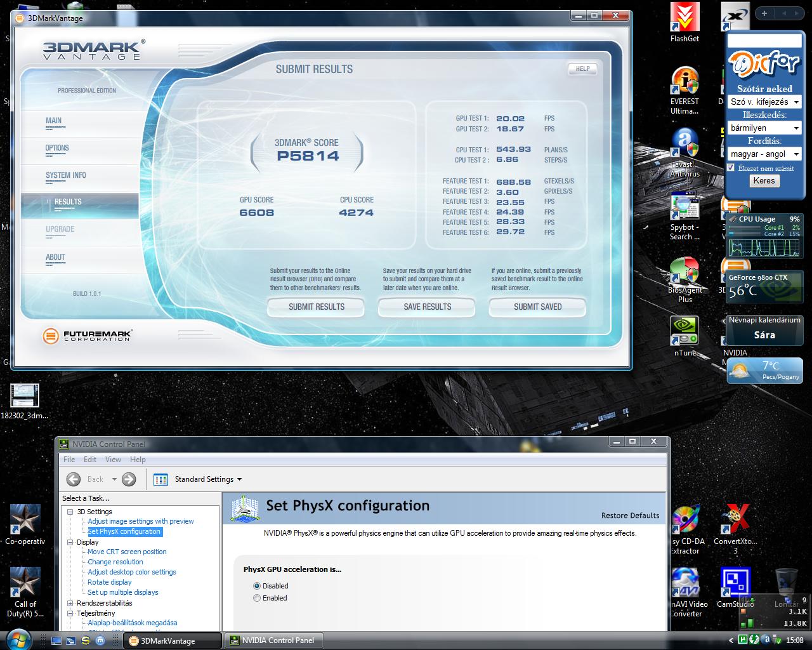Open the ABOUT section in 3DMark Vantage

click(x=55, y=257)
